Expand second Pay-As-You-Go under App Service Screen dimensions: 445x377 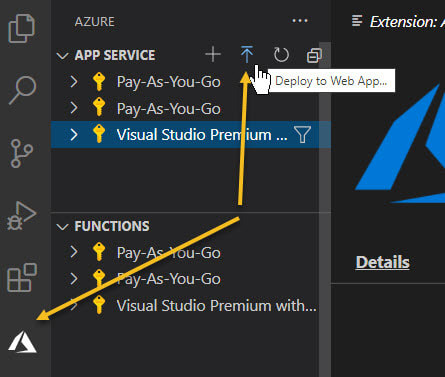74,108
